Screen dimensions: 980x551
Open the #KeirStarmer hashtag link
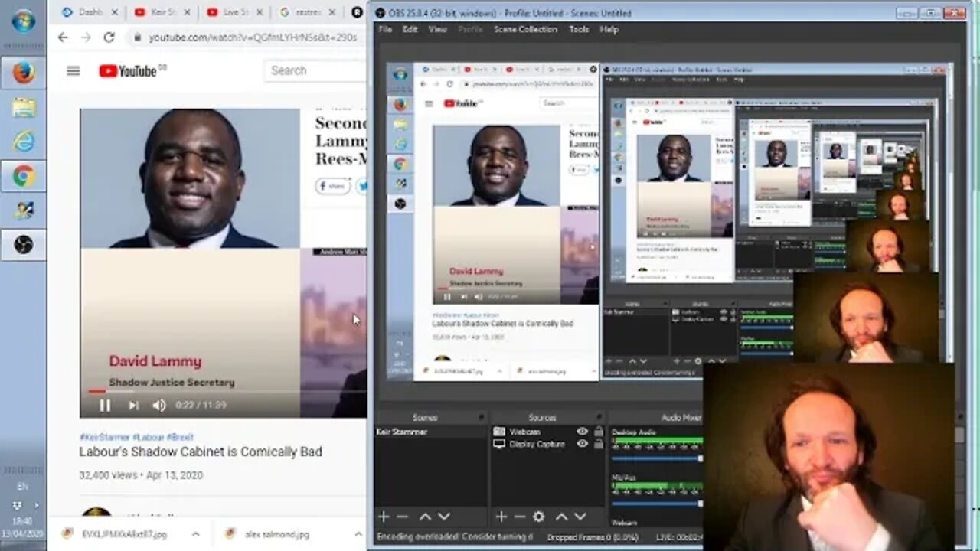pos(104,437)
